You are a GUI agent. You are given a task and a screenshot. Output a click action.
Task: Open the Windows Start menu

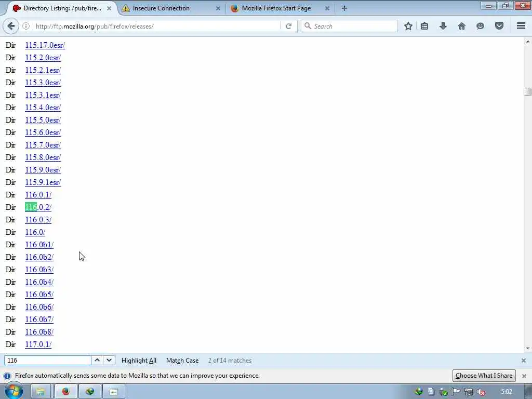tap(14, 392)
